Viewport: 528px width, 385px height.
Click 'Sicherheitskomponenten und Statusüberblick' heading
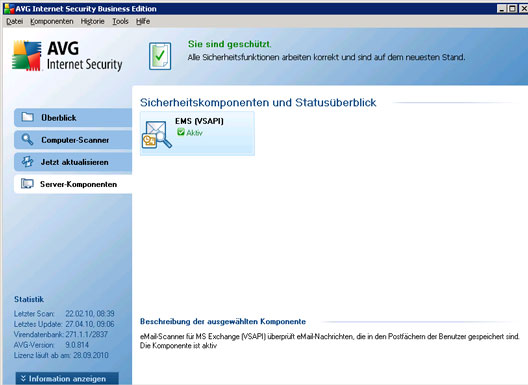point(258,102)
